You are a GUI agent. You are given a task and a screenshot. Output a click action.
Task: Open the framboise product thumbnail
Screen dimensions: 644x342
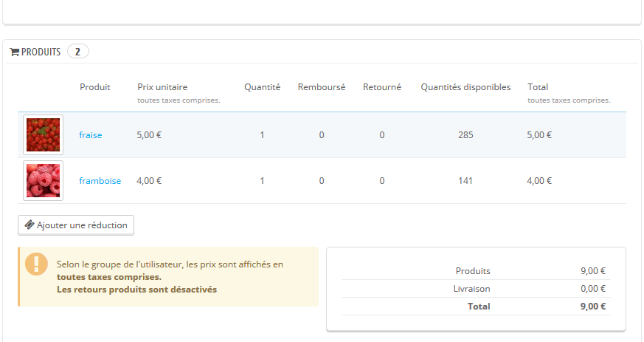[x=43, y=180]
